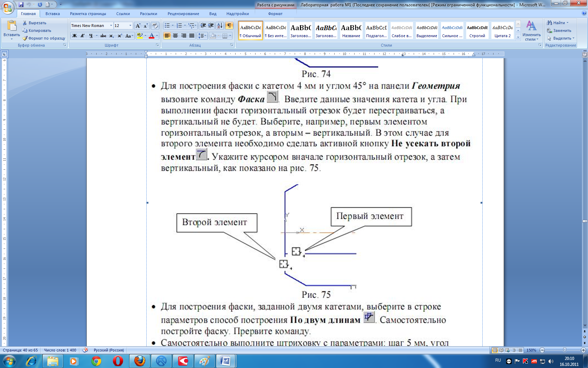
Task: Increase font size with the grow font icon
Action: (138, 26)
